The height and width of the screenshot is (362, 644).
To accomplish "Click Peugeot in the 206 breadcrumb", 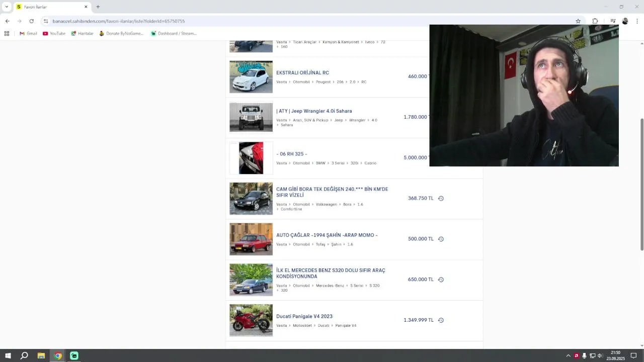I will tap(323, 82).
